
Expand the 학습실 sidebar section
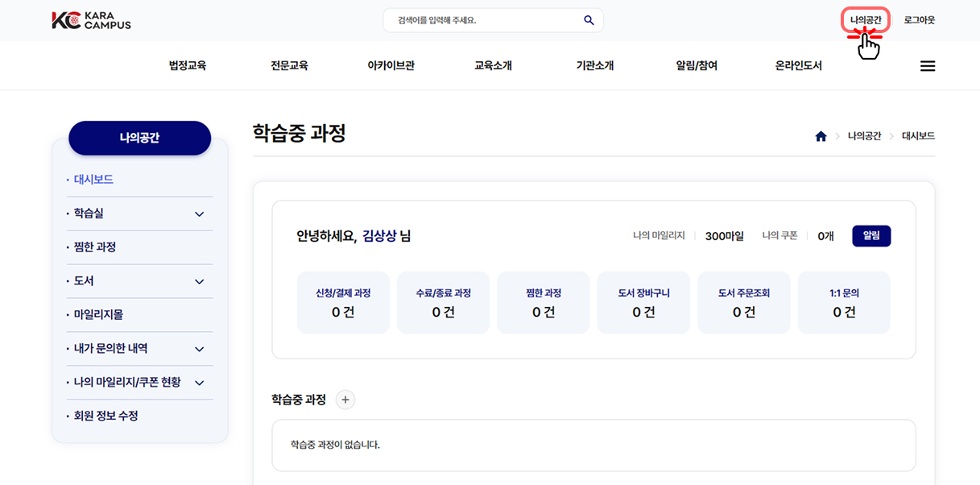[x=200, y=214]
